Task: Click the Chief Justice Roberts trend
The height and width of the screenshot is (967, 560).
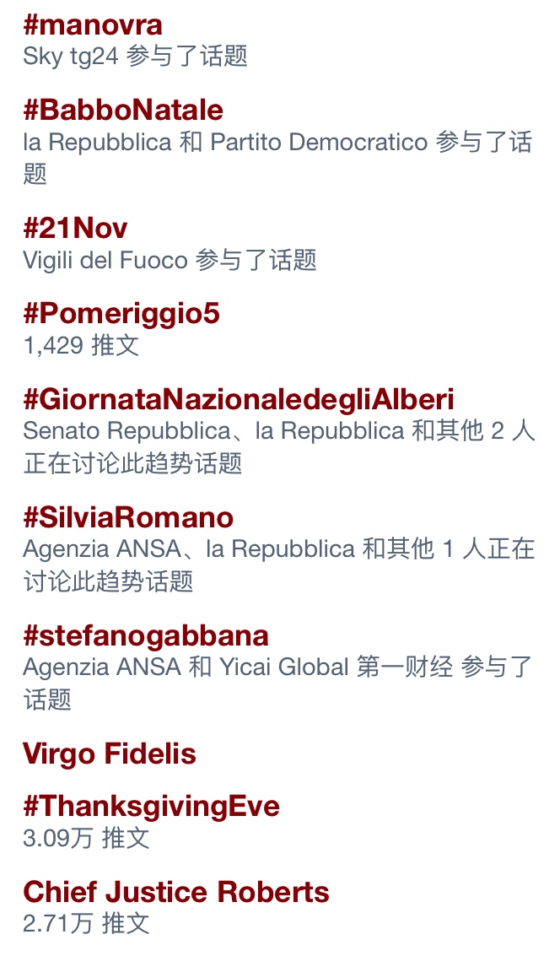Action: [176, 892]
